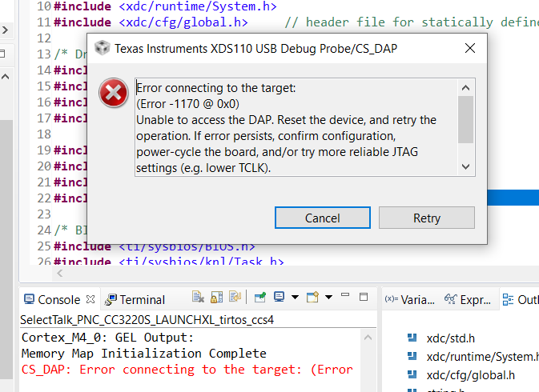The height and width of the screenshot is (392, 539).
Task: Click line 10 include xdc/runtime/System.h code
Action: tap(165, 6)
